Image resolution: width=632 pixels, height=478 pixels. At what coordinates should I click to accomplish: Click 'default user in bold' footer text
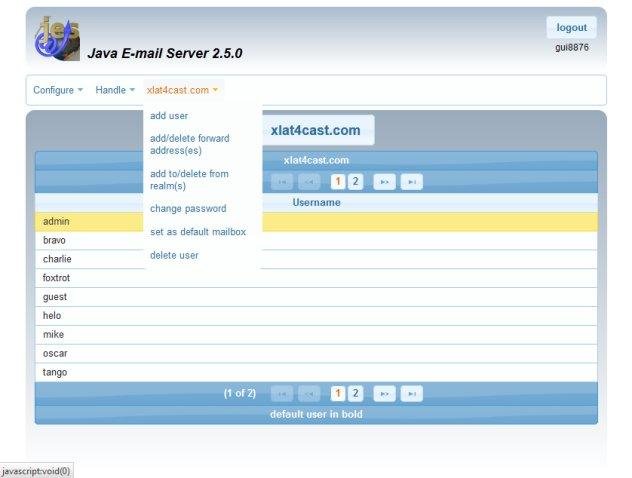316,414
